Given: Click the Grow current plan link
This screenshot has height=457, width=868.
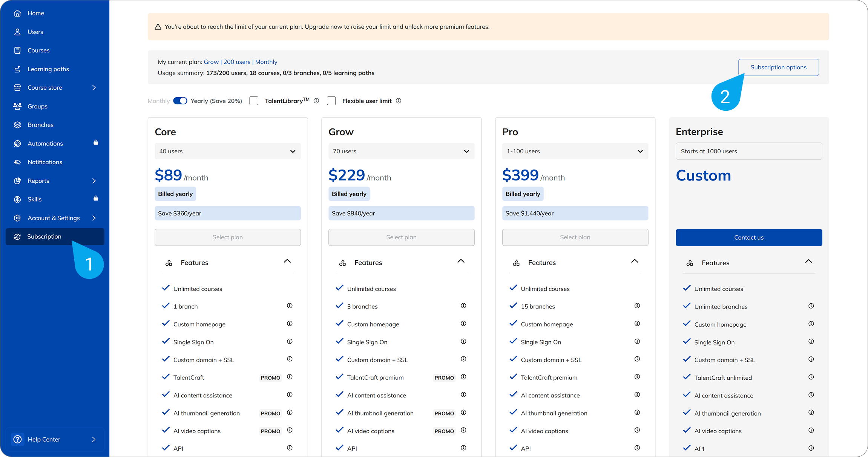Looking at the screenshot, I should coord(211,62).
